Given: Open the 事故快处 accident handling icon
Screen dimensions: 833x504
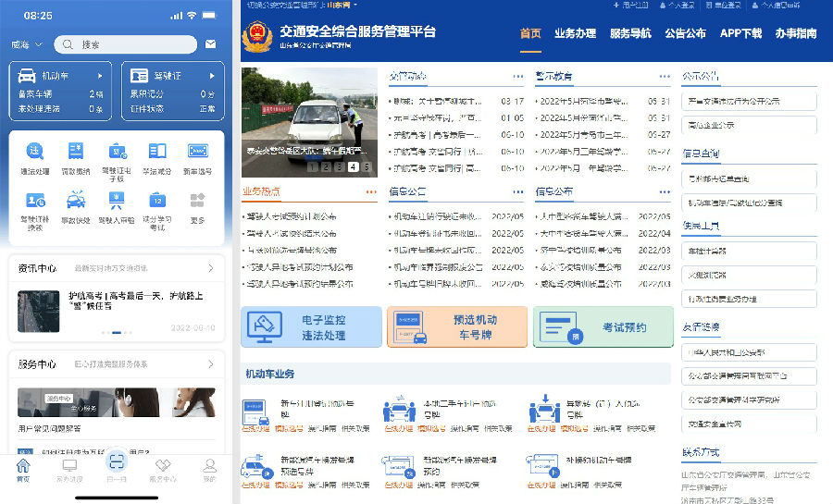Looking at the screenshot, I should (76, 205).
